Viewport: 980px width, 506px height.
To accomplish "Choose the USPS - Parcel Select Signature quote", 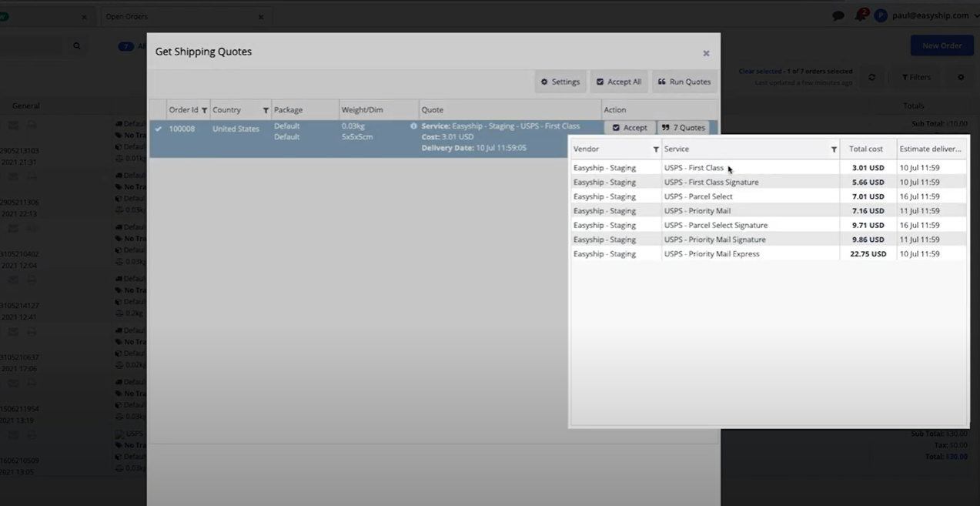I will (x=769, y=225).
